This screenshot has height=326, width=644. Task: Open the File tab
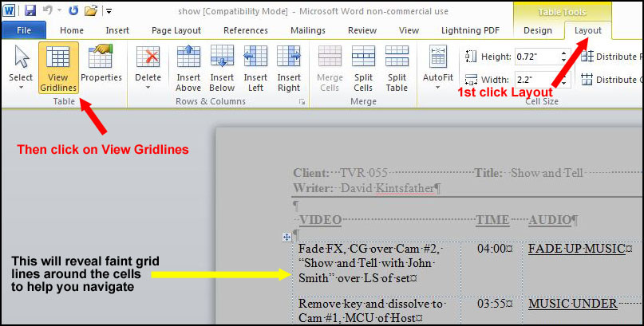pos(24,30)
